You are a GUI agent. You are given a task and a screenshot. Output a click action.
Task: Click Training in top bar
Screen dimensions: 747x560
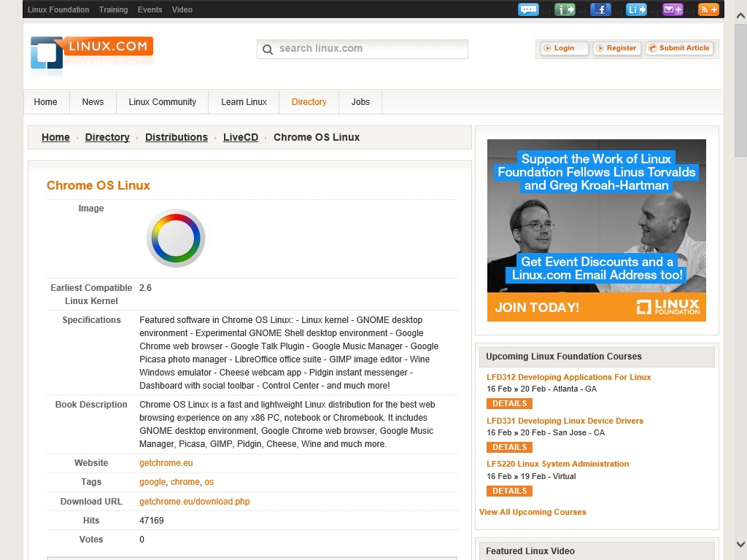[x=113, y=9]
